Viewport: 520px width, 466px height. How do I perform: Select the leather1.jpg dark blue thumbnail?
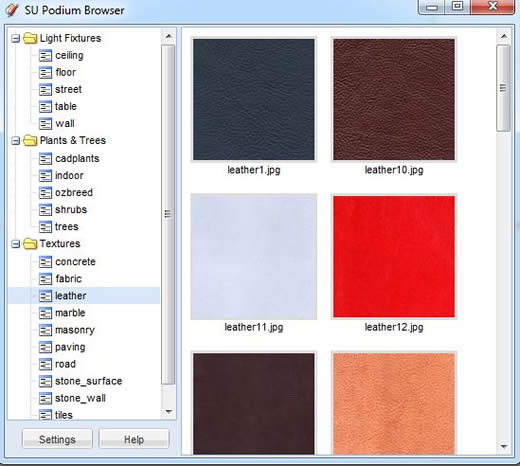[254, 99]
